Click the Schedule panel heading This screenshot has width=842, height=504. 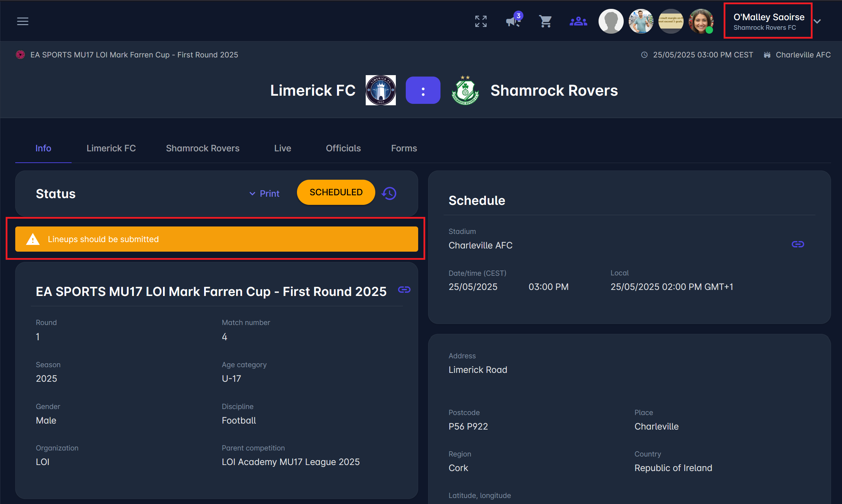tap(477, 201)
